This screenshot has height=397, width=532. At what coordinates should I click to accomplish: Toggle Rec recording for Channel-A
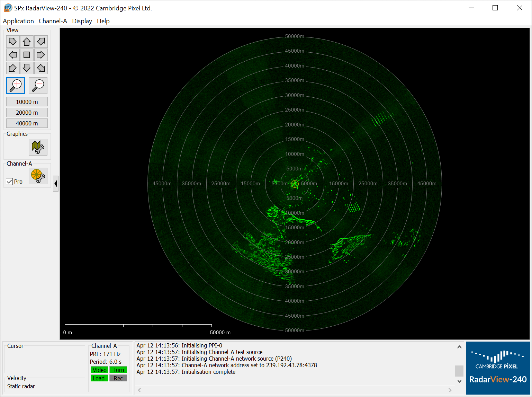[118, 378]
